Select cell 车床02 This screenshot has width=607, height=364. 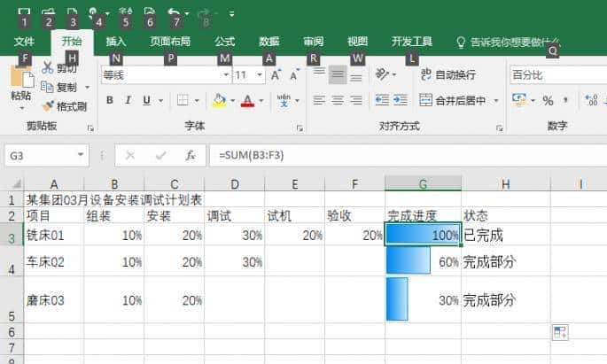pos(54,261)
